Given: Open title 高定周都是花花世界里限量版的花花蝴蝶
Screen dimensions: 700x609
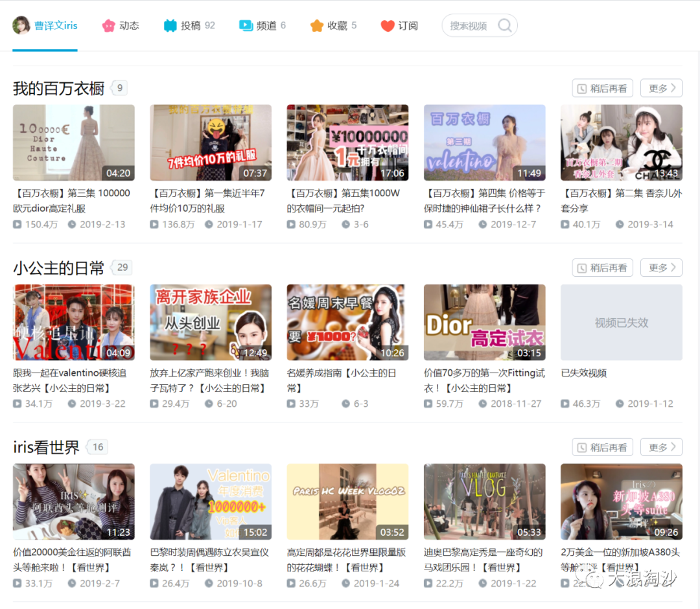Looking at the screenshot, I should pos(346,560).
